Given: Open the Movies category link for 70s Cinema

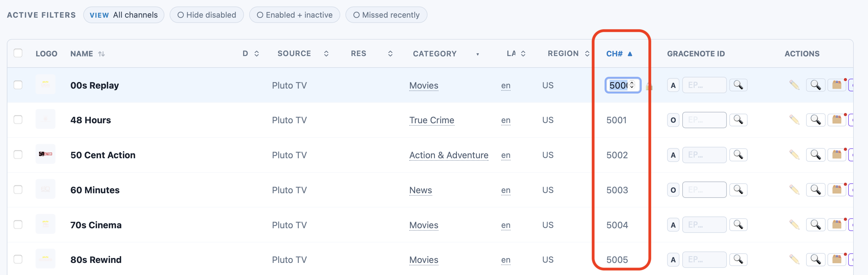Looking at the screenshot, I should [x=423, y=225].
